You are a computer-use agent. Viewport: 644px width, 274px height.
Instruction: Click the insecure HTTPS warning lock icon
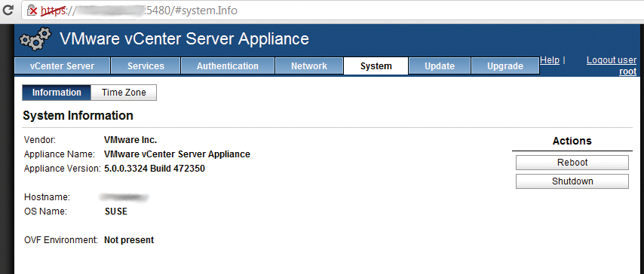pyautogui.click(x=32, y=10)
